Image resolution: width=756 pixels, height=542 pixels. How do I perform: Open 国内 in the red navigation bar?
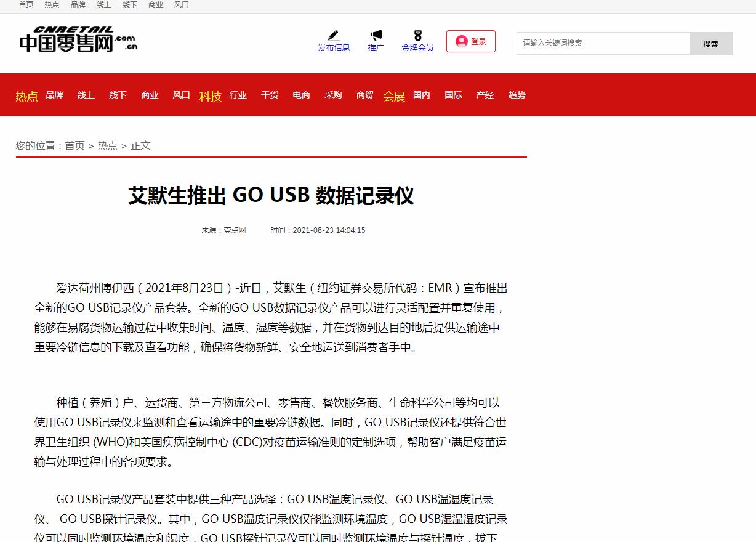pos(422,95)
